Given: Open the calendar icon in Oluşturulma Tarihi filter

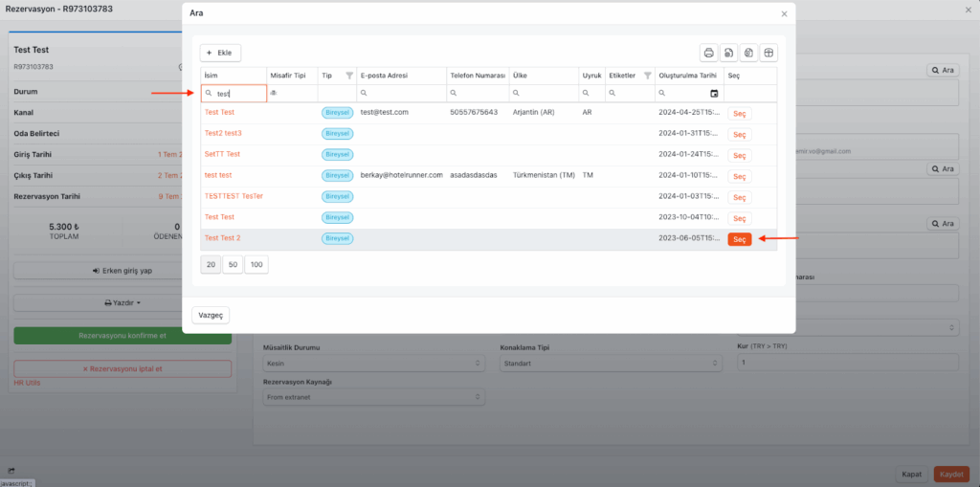Looking at the screenshot, I should (714, 94).
